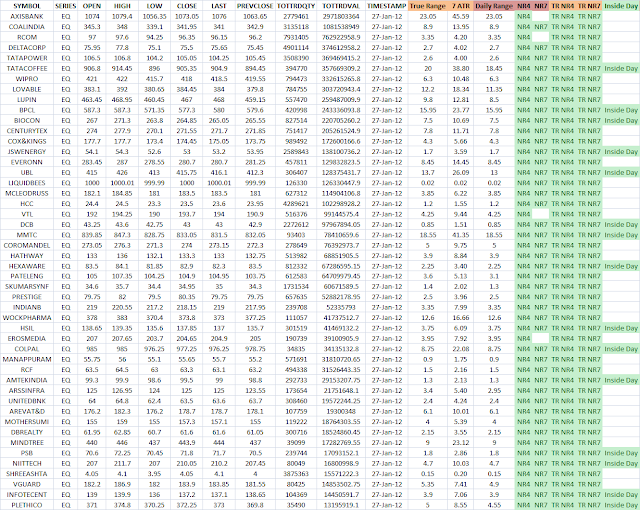Click the VGUARD symbol cell
Viewport: 640px width, 510px height.
(x=27, y=484)
